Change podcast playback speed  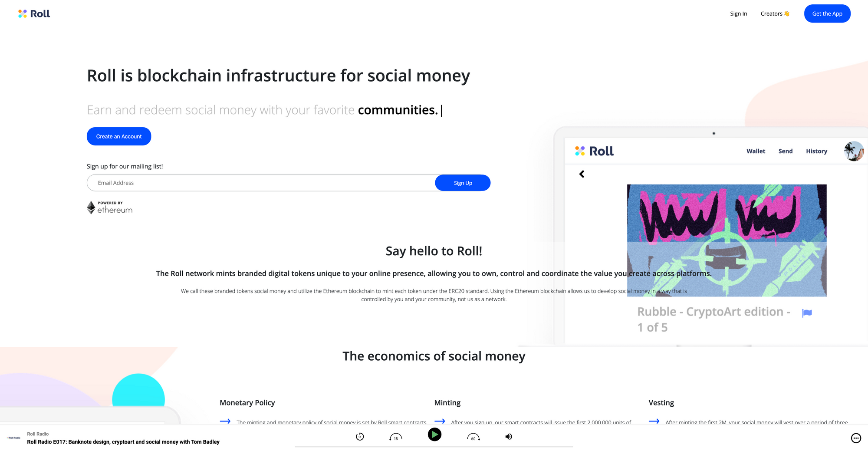[x=360, y=437]
